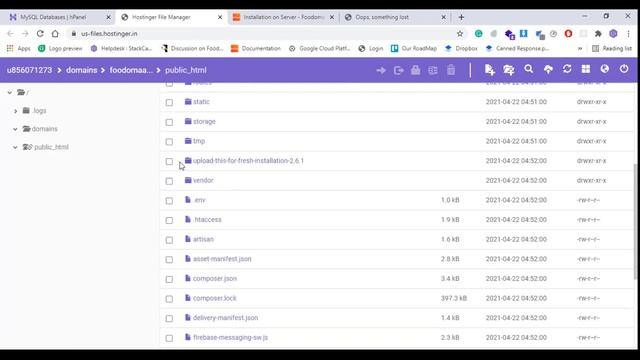Screen dimensions: 640x360
Task: Go to domains breadcrumb
Action: pyautogui.click(x=82, y=70)
